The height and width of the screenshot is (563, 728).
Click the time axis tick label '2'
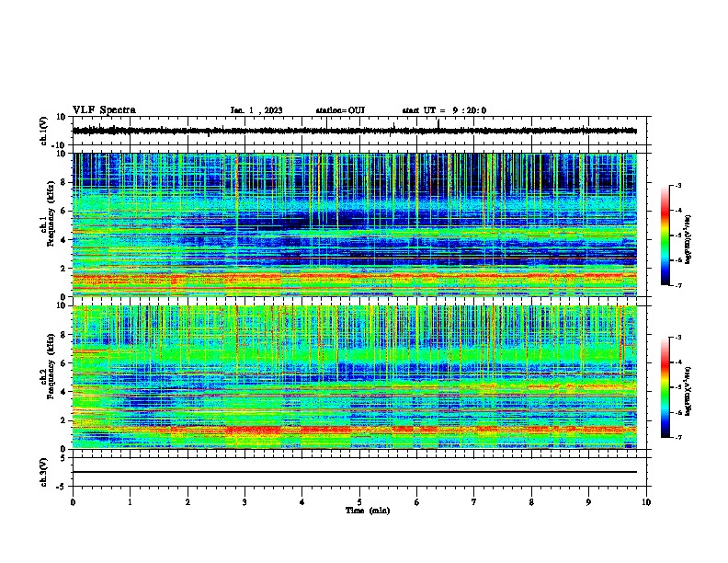coord(188,502)
